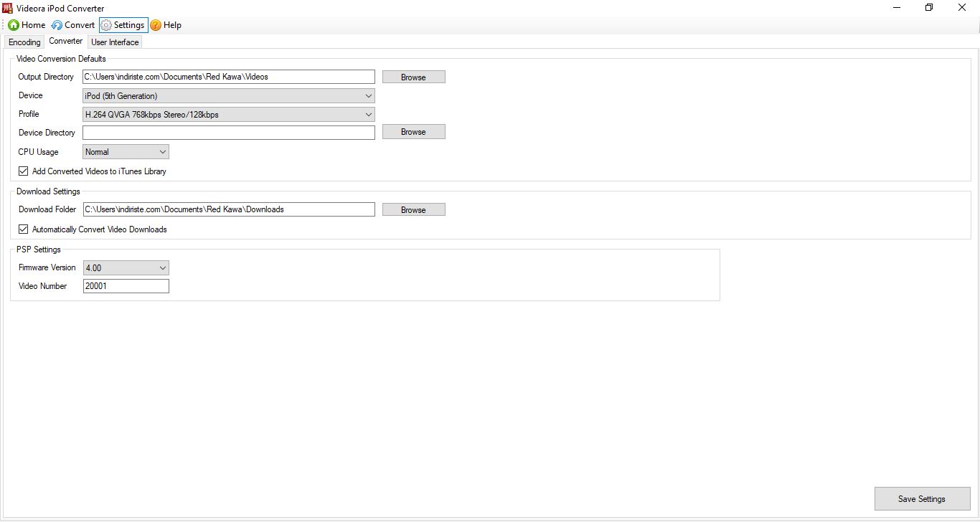Image resolution: width=980 pixels, height=522 pixels.
Task: Click the empty Device Directory field
Action: [229, 133]
